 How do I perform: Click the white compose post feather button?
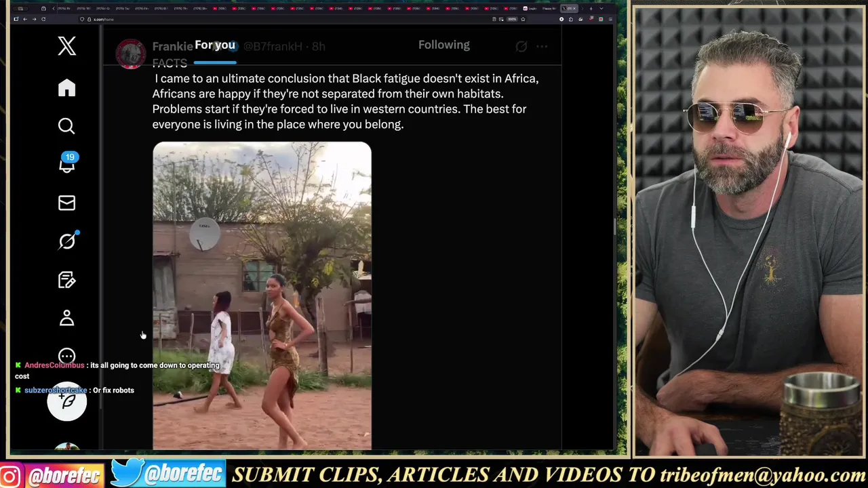pos(66,402)
